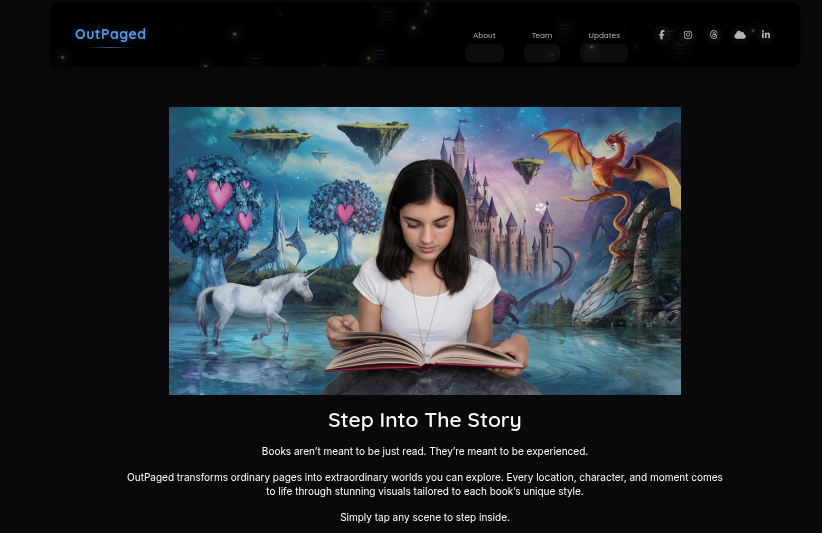Open the LinkedIn social link

point(766,35)
